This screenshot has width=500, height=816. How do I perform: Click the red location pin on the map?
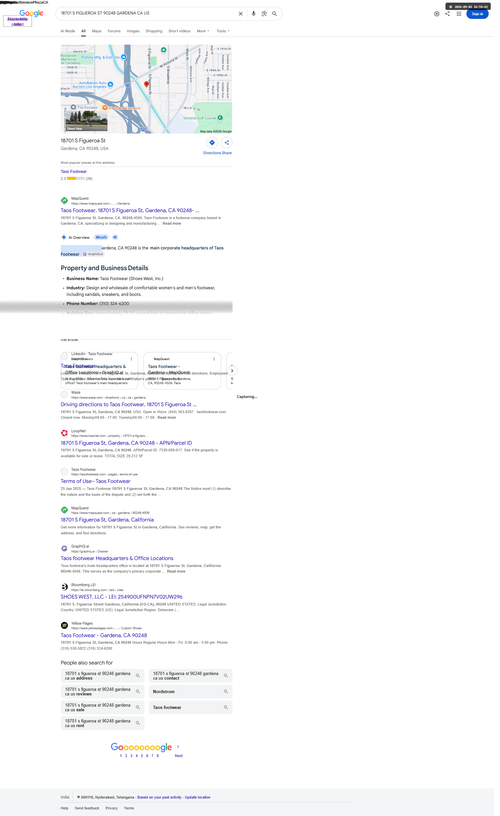point(146,84)
